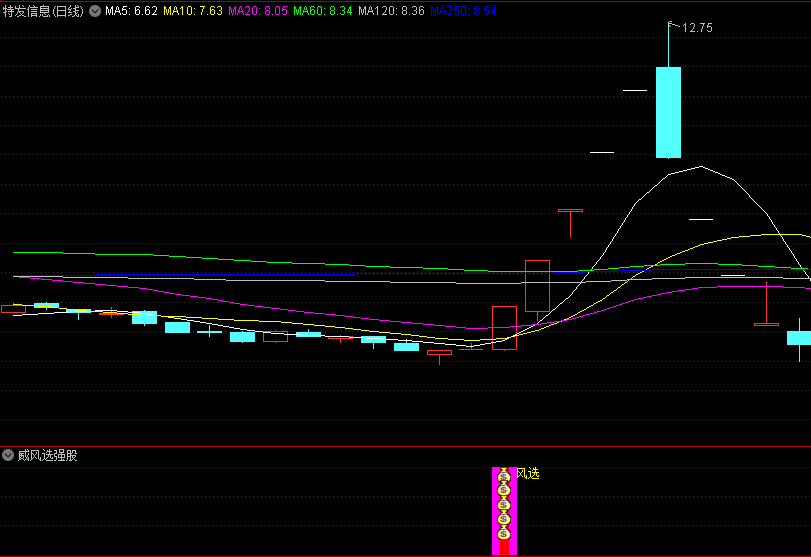The height and width of the screenshot is (557, 811).
Task: Expand the dropdown beside 特发信息(日线)
Action: point(95,11)
